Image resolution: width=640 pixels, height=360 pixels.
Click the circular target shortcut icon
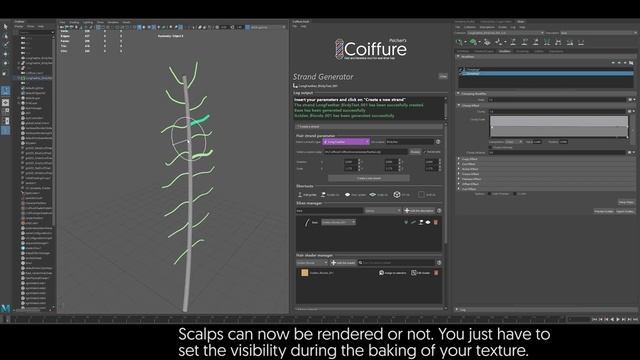[x=397, y=195]
